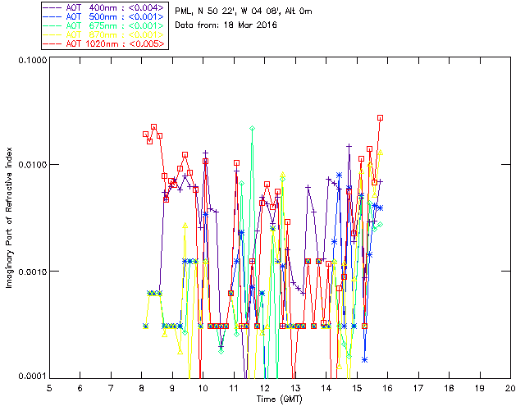Click the AOT 400nm legend entry
Screen dimensions: 525x420
(104, 7)
